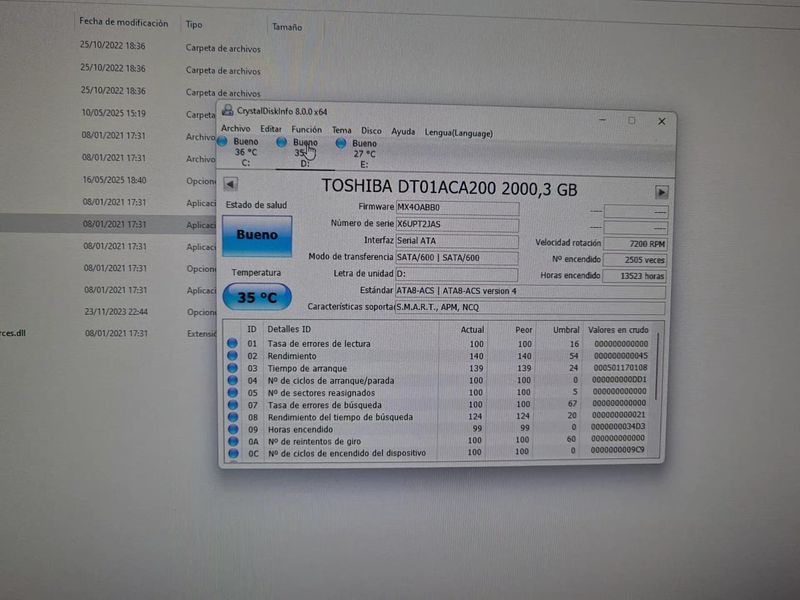Select Tasa de errores de búsqueda row
Screen dimensions: 800x600
click(x=439, y=404)
